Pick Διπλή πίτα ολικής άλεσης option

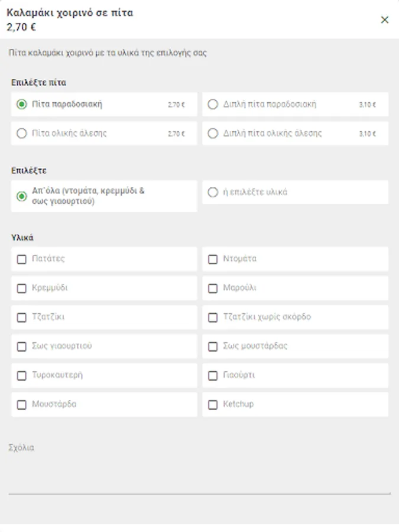213,134
